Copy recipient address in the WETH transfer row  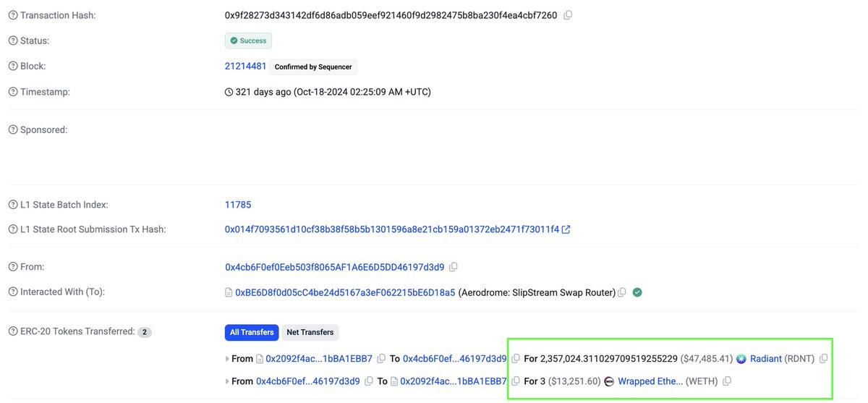click(x=516, y=381)
